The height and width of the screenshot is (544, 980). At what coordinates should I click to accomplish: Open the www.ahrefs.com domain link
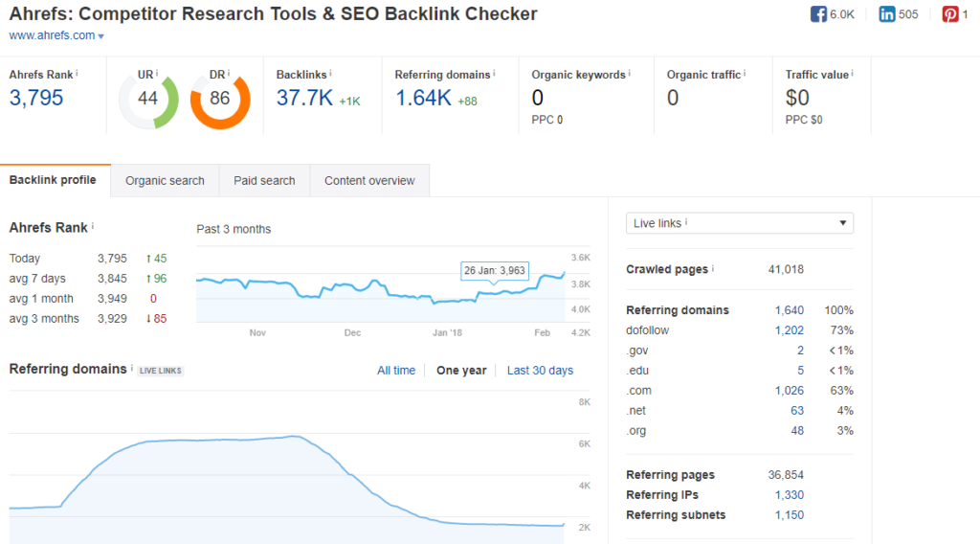tap(52, 35)
